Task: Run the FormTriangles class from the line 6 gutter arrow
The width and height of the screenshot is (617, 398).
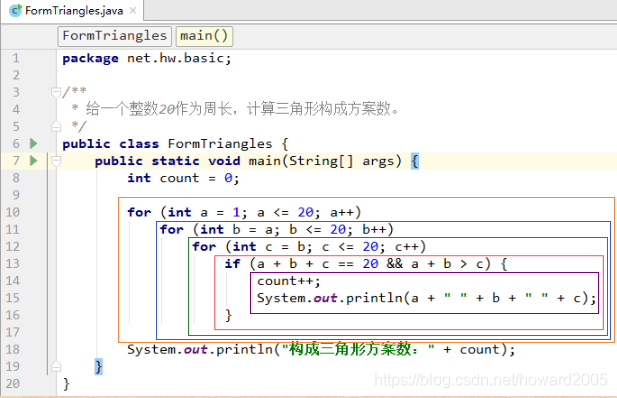Action: pyautogui.click(x=33, y=144)
